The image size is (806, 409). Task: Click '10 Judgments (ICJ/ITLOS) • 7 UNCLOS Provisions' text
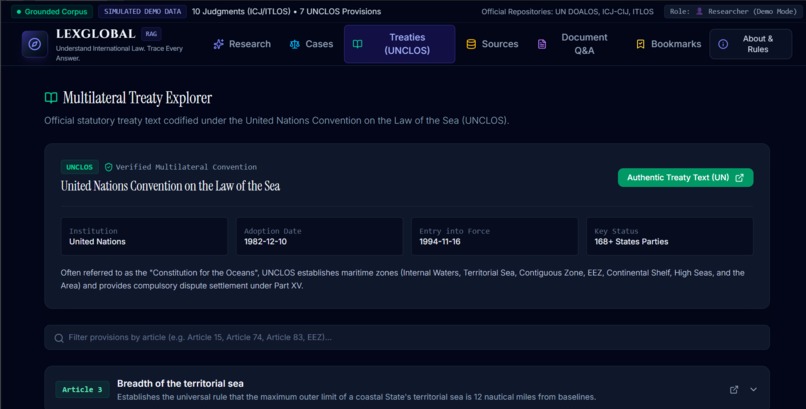pos(286,11)
